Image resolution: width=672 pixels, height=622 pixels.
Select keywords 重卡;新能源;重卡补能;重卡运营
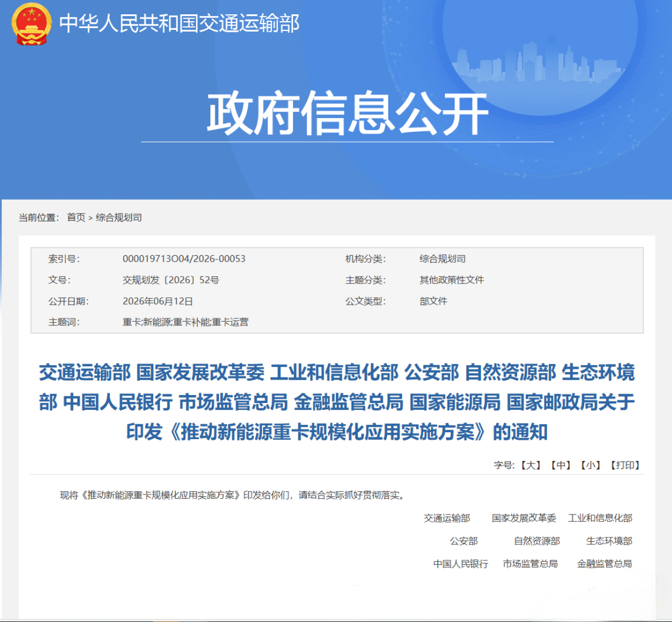[185, 322]
